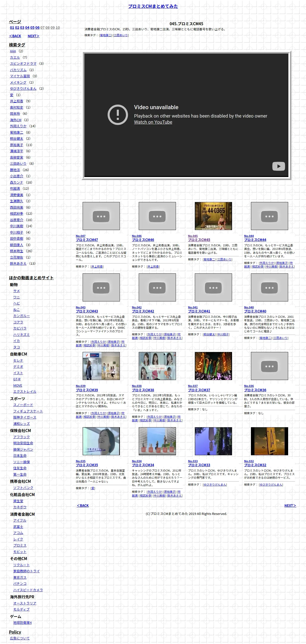Open the ソフトバンク mobile CM link
306x644 pixels.
[x=23, y=488]
